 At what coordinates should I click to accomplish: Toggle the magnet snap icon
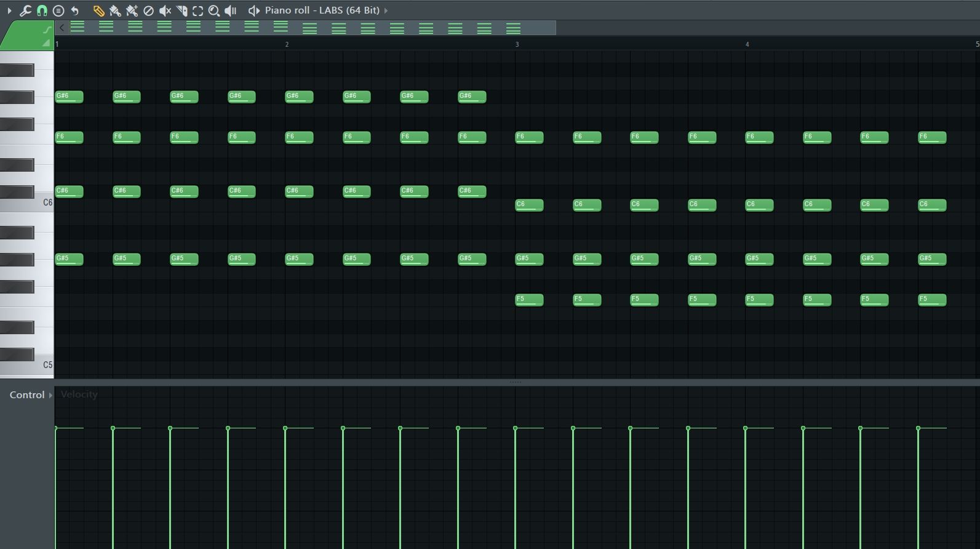tap(42, 10)
